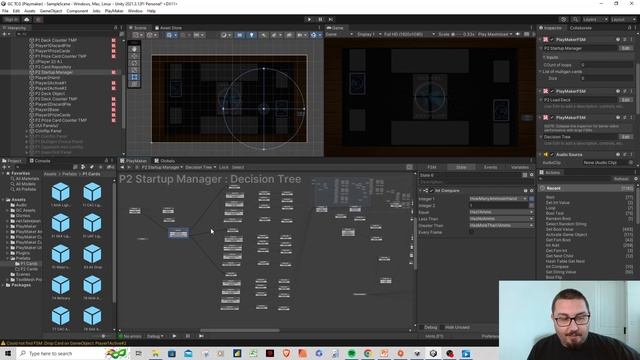
Task: Click Select button in PlayMaker toolbar
Action: pos(238,167)
